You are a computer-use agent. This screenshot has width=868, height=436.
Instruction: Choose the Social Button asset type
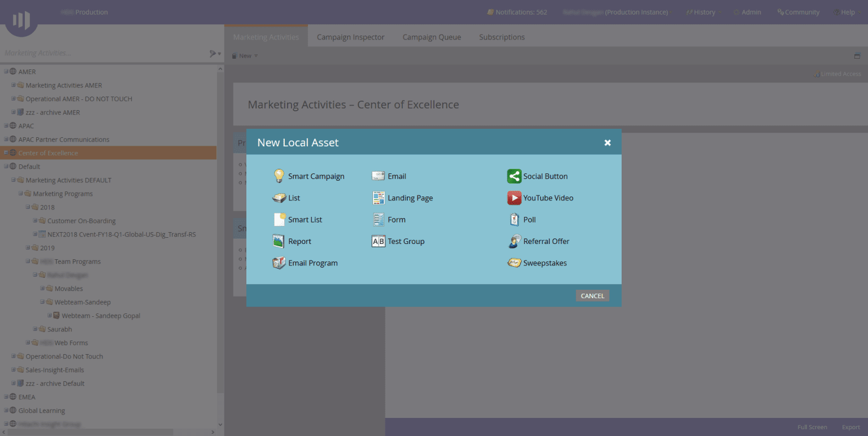click(545, 176)
